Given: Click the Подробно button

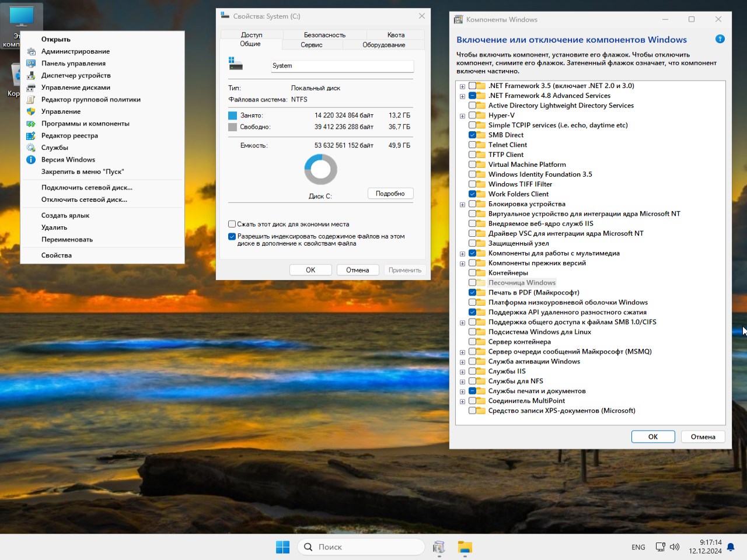Looking at the screenshot, I should point(390,192).
